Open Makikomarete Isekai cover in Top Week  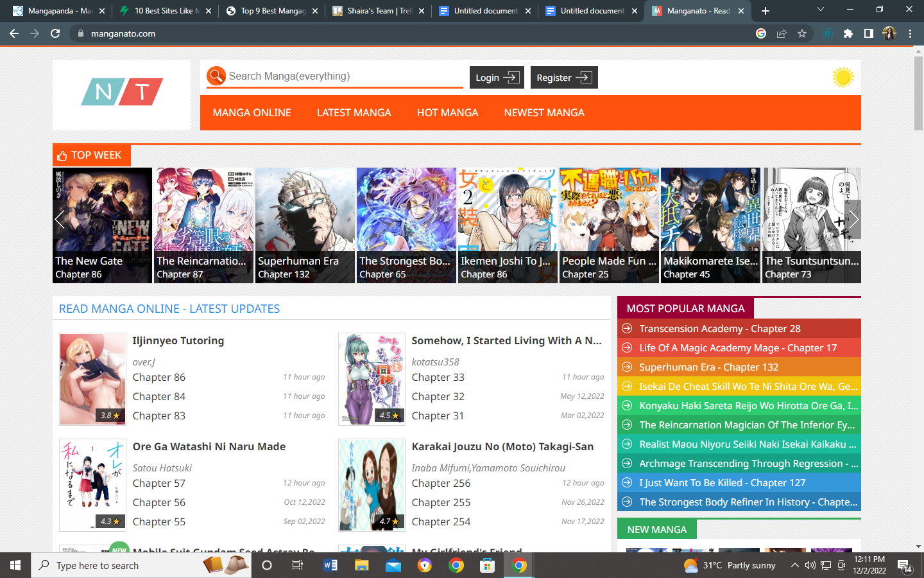(710, 225)
